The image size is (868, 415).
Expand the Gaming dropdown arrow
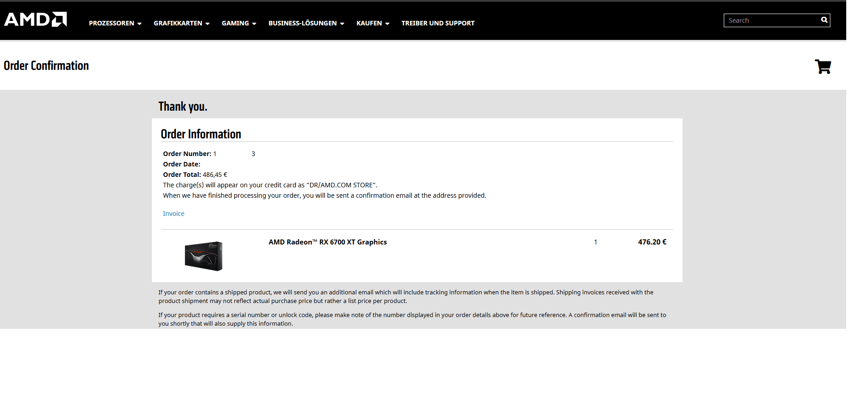click(x=254, y=24)
